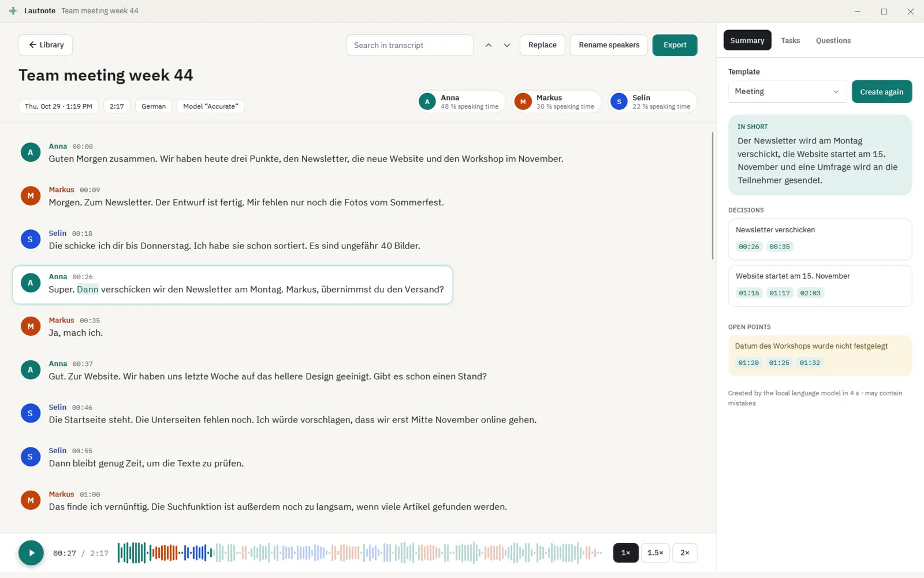Click the transcript vertical scrollbar
Image resolution: width=924 pixels, height=578 pixels.
coord(713,196)
